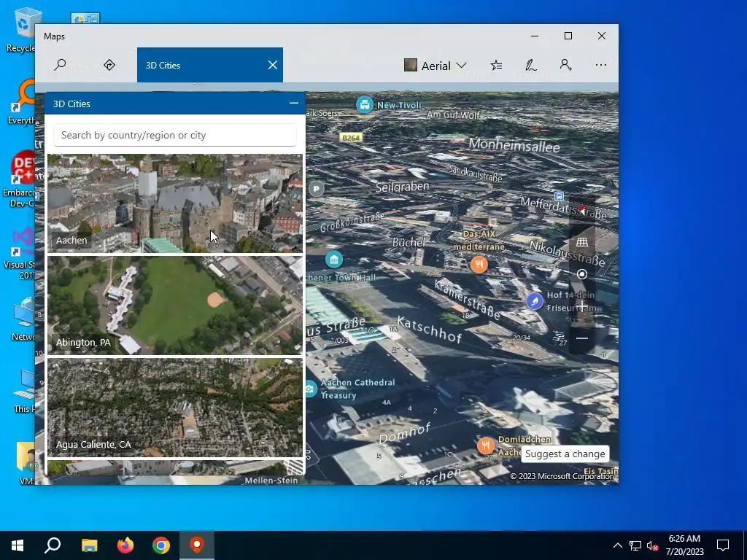Open the account sign-in icon
This screenshot has width=747, height=560.
tap(565, 65)
